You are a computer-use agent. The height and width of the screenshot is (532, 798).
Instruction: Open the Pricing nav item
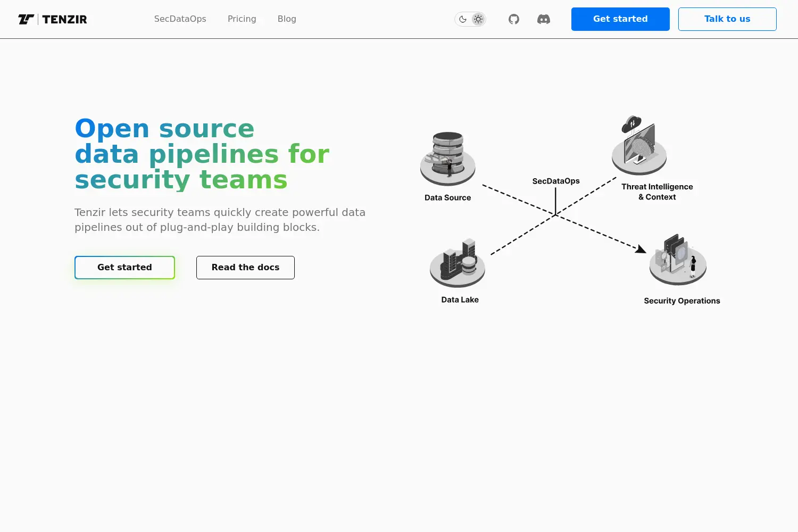tap(242, 19)
